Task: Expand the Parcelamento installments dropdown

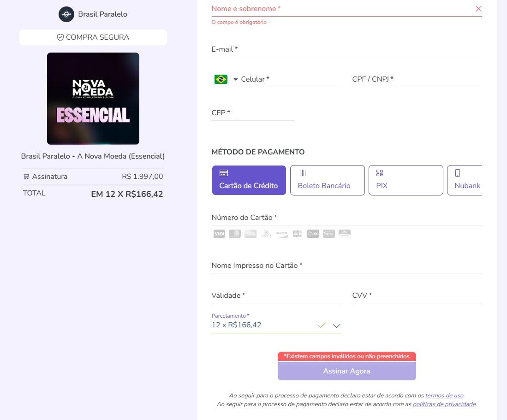Action: click(336, 325)
